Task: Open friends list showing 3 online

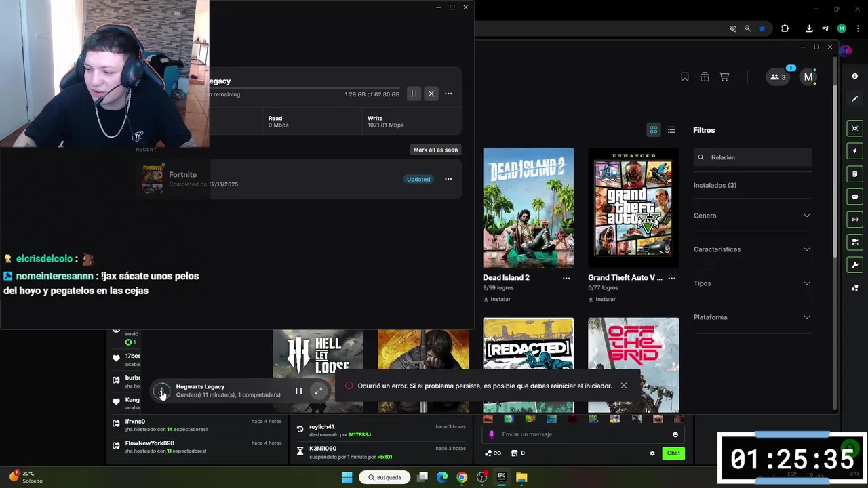Action: pos(778,77)
